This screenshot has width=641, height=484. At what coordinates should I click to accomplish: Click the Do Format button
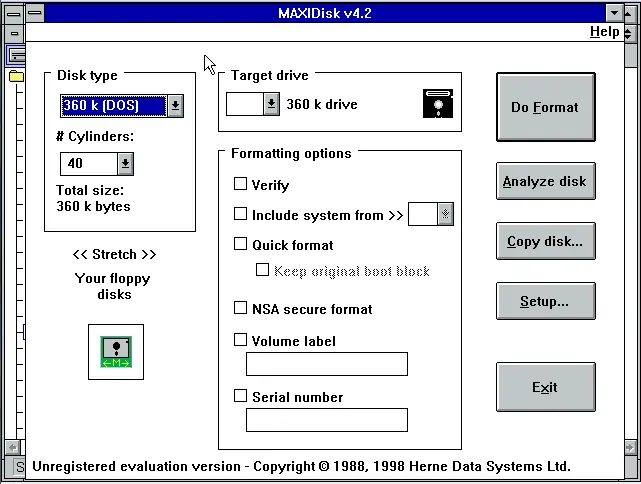pos(546,107)
